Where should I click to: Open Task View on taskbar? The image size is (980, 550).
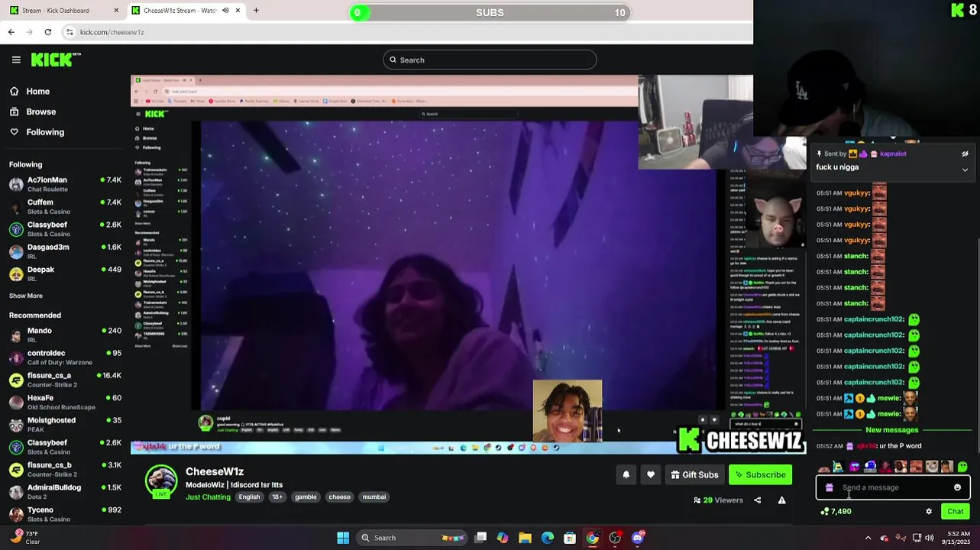[x=480, y=538]
